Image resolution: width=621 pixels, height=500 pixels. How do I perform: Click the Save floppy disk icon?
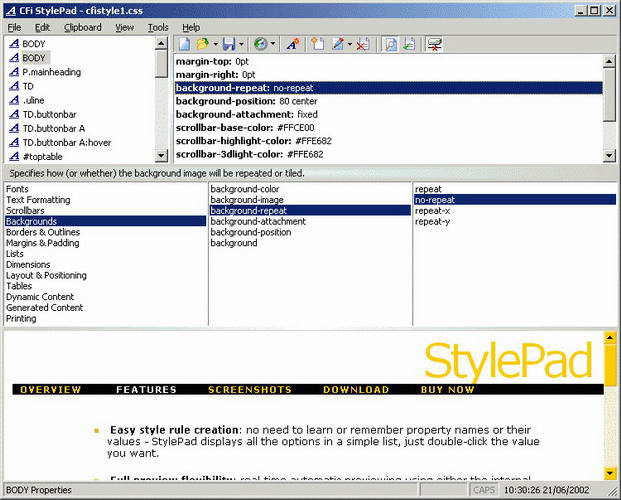tap(229, 44)
